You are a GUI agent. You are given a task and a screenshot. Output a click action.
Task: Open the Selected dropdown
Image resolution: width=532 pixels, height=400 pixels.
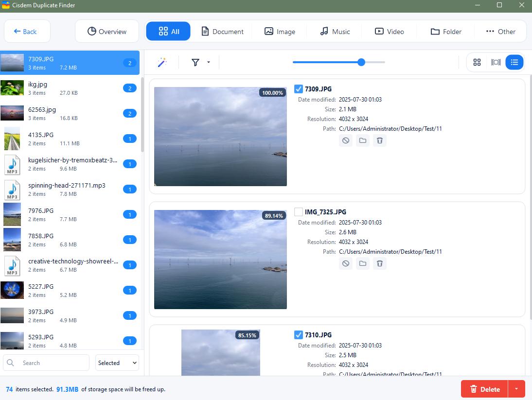(x=117, y=363)
